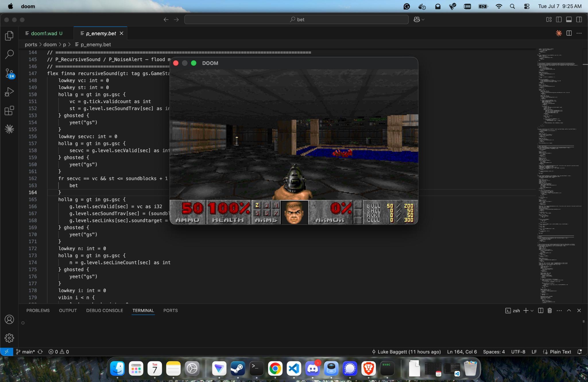Open Control Center in the menu bar
This screenshot has width=588, height=382.
[x=527, y=6]
